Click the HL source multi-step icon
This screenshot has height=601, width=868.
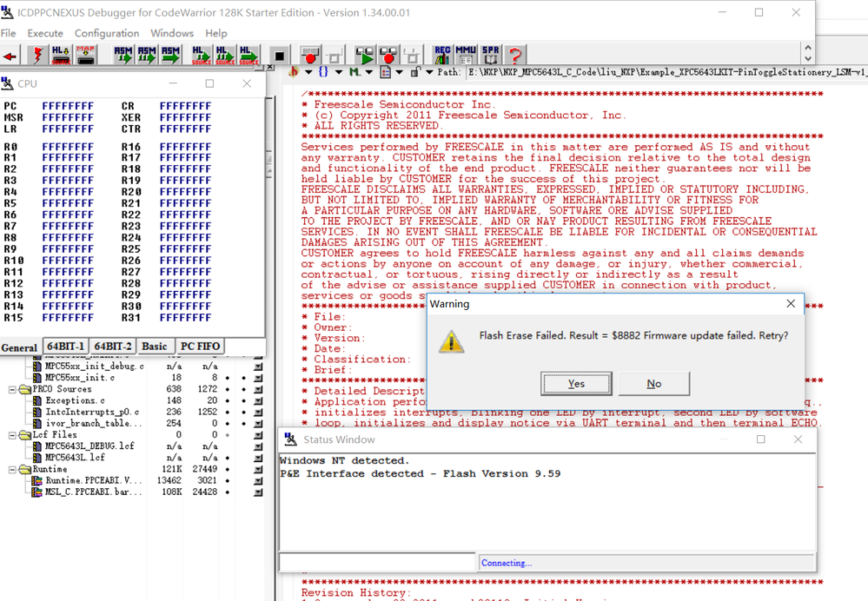tap(225, 56)
